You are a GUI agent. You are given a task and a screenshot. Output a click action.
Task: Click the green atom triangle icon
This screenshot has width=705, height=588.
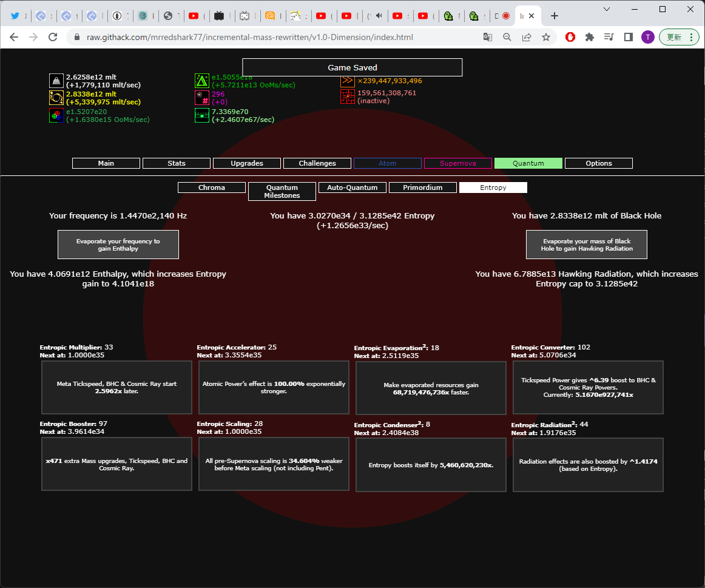(x=202, y=81)
